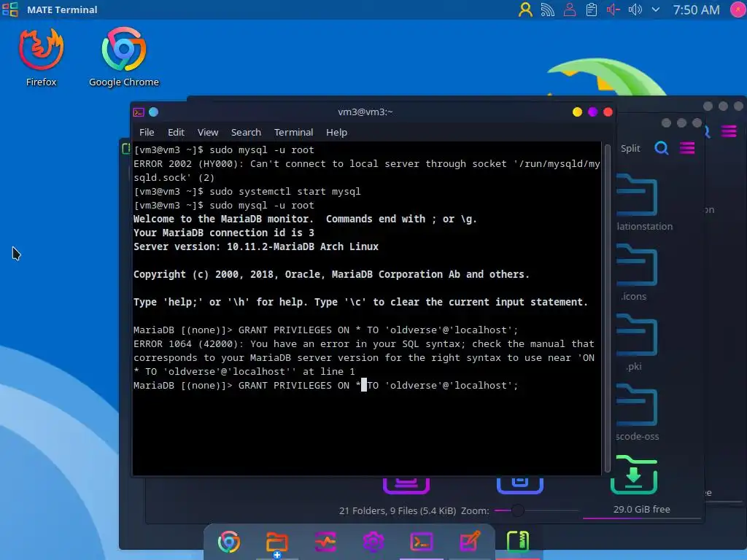Open the file manager's magenta hamburger menu beside search
The width and height of the screenshot is (747, 560).
coord(687,149)
